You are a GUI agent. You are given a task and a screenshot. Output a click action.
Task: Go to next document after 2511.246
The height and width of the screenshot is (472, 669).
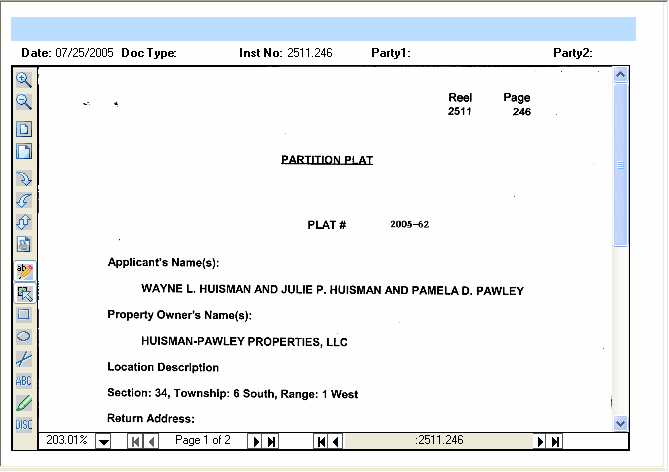click(x=541, y=441)
